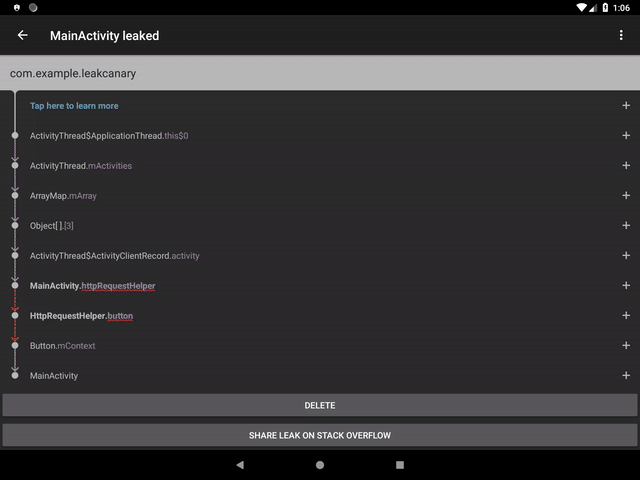
Task: Expand the ArrayMap.mArray plus icon
Action: click(626, 196)
